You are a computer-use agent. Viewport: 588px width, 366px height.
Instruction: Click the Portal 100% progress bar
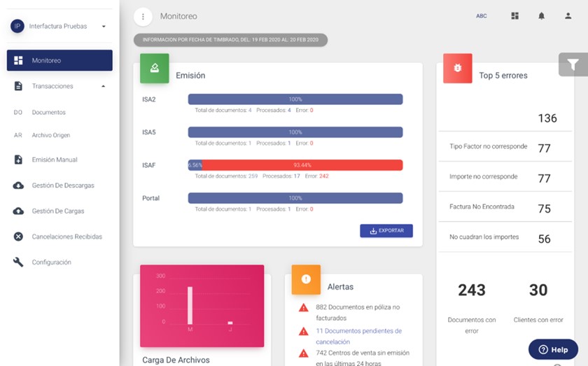click(x=295, y=198)
